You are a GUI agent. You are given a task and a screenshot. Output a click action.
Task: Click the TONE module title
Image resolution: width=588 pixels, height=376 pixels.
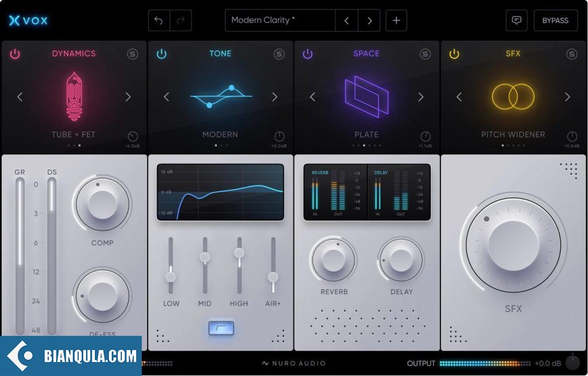coord(220,53)
